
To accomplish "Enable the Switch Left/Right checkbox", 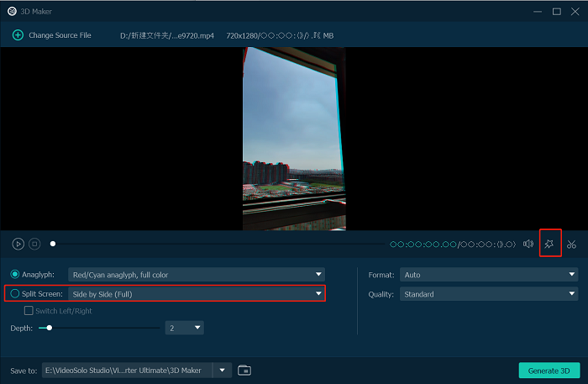I will pos(29,311).
